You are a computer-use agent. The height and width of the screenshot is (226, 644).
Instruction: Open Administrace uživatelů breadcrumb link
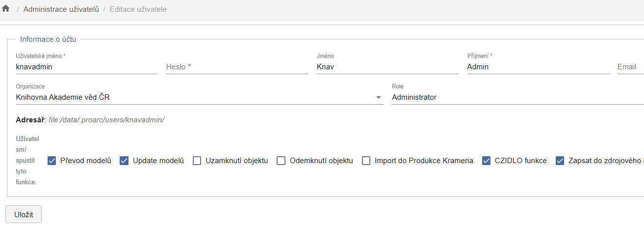61,9
